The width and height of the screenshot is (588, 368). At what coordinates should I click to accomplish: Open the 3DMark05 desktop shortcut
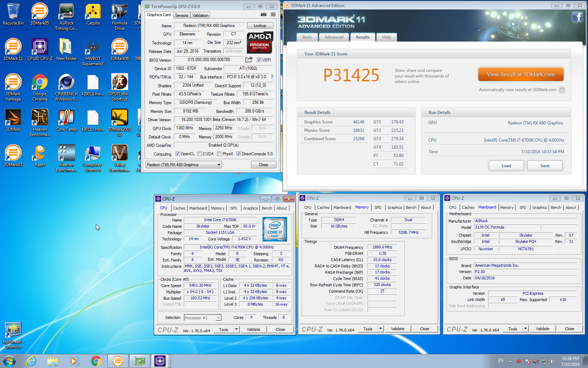tap(40, 14)
